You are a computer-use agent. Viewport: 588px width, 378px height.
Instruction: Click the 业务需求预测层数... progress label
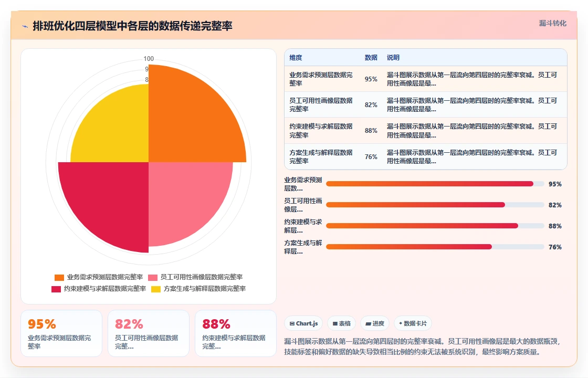point(303,184)
